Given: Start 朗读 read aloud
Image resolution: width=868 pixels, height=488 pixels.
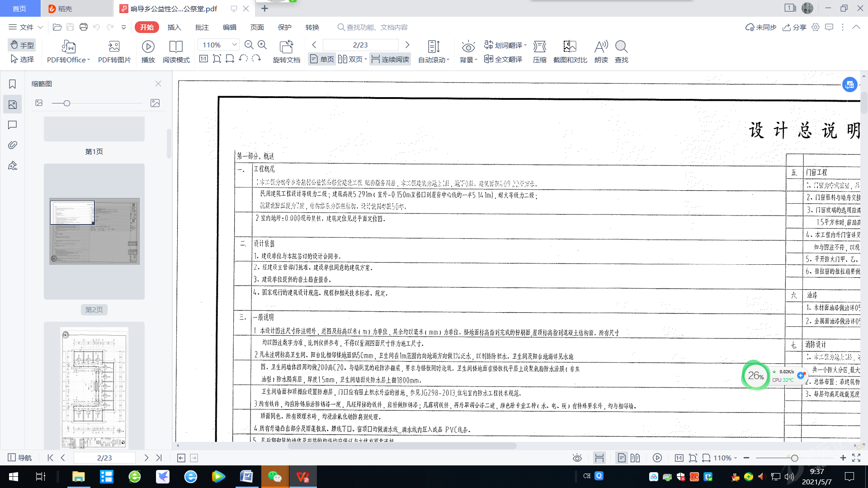Looking at the screenshot, I should click(x=601, y=52).
